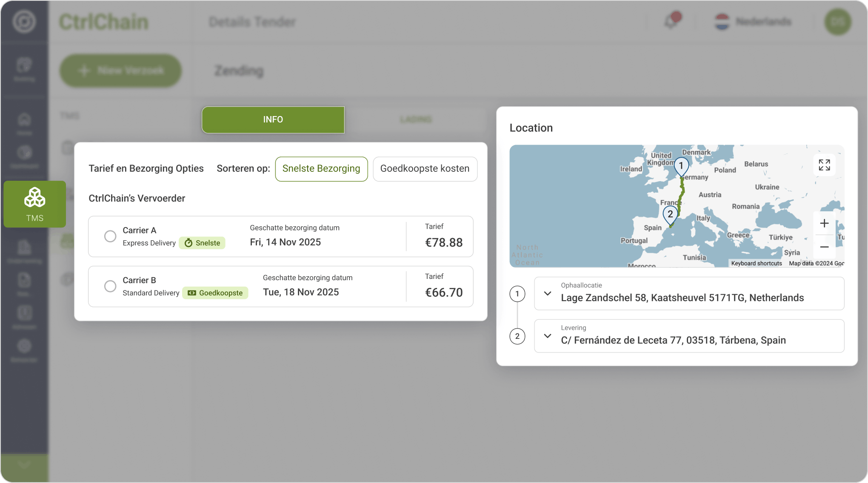
Task: Click the CtrlChain circular logo icon
Action: 24,21
